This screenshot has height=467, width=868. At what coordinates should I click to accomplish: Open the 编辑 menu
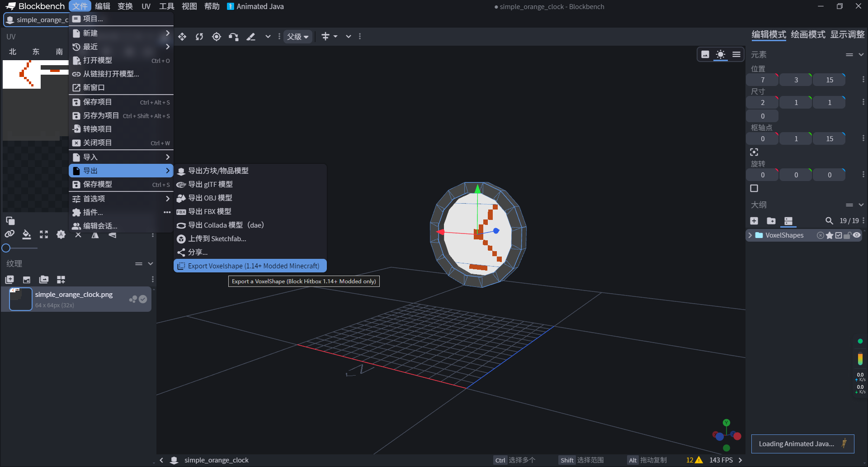103,6
